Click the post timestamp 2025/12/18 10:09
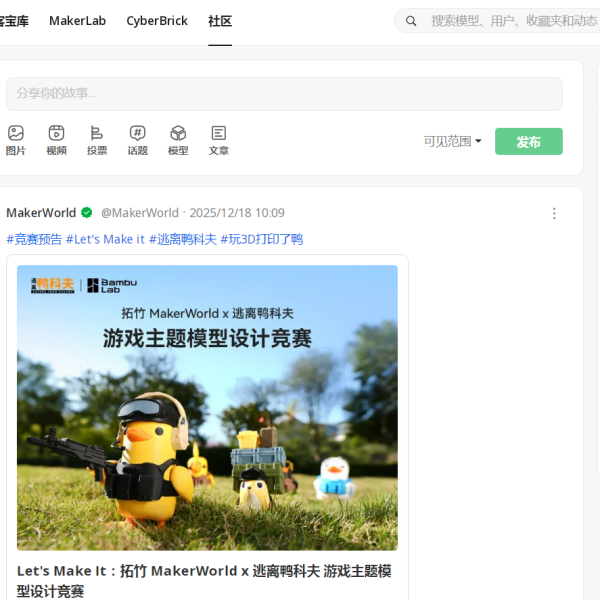The height and width of the screenshot is (600, 600). 237,213
